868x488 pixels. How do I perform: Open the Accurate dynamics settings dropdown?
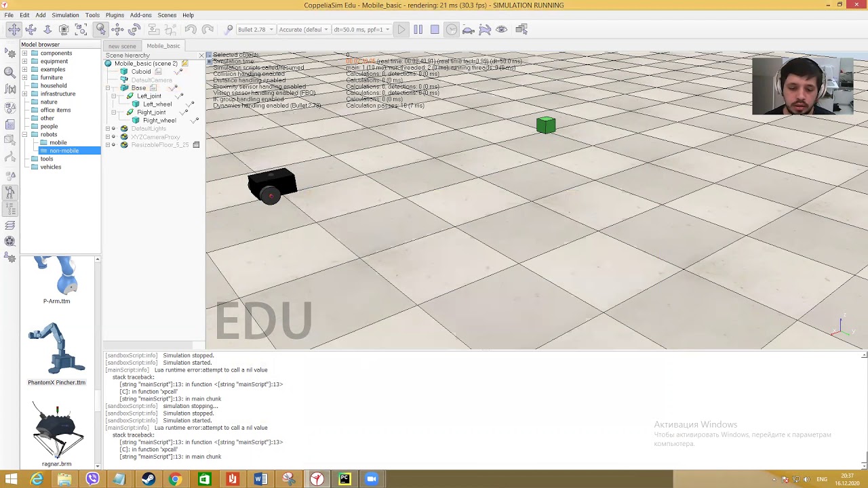coord(303,29)
